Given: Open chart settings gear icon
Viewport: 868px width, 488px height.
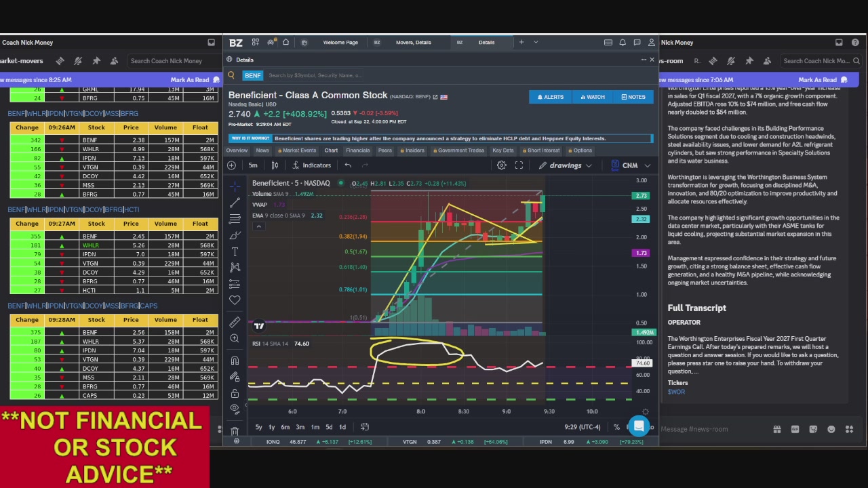Looking at the screenshot, I should 502,165.
